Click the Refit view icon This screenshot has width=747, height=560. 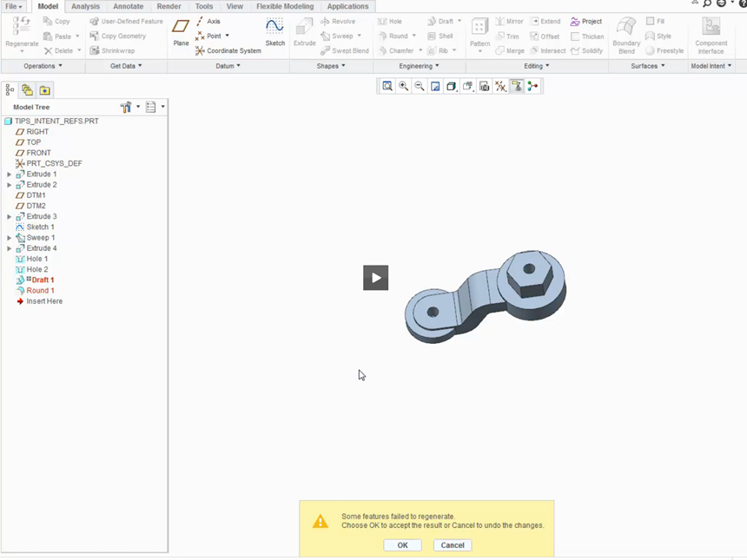[387, 86]
